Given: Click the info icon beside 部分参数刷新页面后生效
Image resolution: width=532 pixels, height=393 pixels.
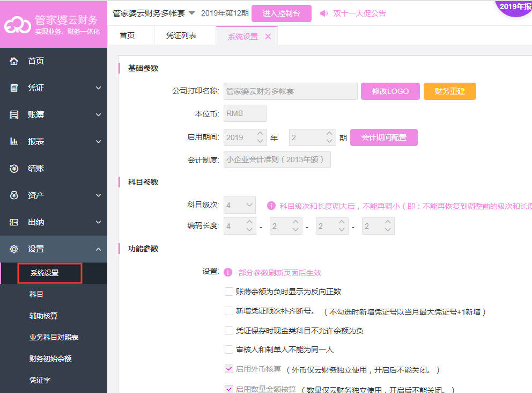Looking at the screenshot, I should click(x=228, y=272).
